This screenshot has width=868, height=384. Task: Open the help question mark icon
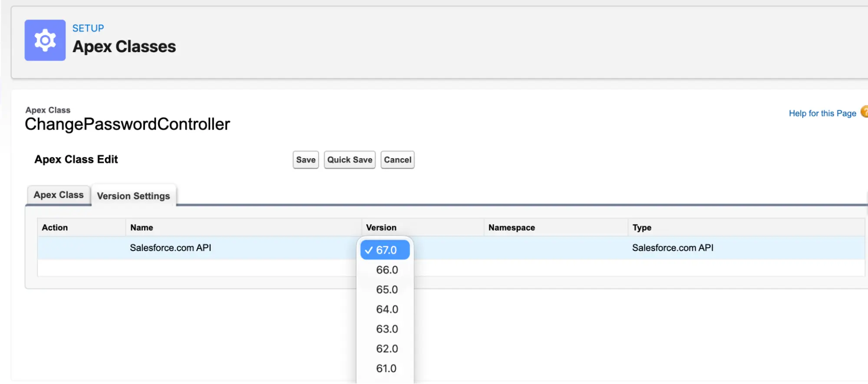coord(865,112)
